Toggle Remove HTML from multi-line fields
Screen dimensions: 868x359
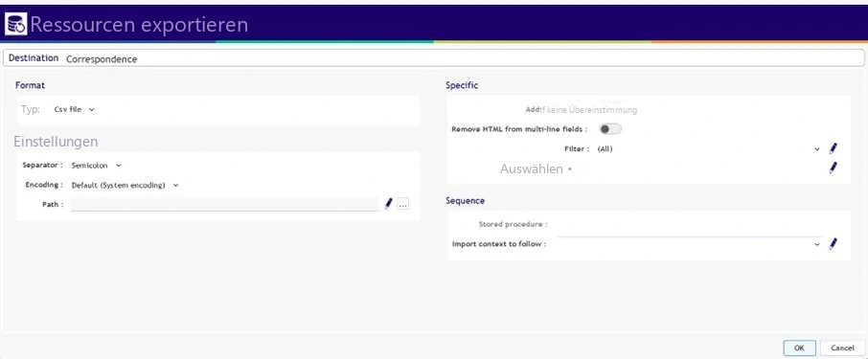tap(610, 129)
